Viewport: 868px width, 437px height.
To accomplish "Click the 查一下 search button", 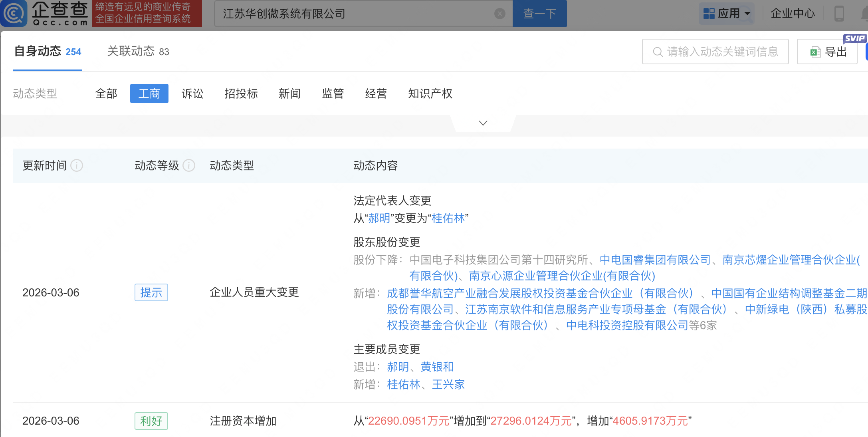I will tap(539, 14).
